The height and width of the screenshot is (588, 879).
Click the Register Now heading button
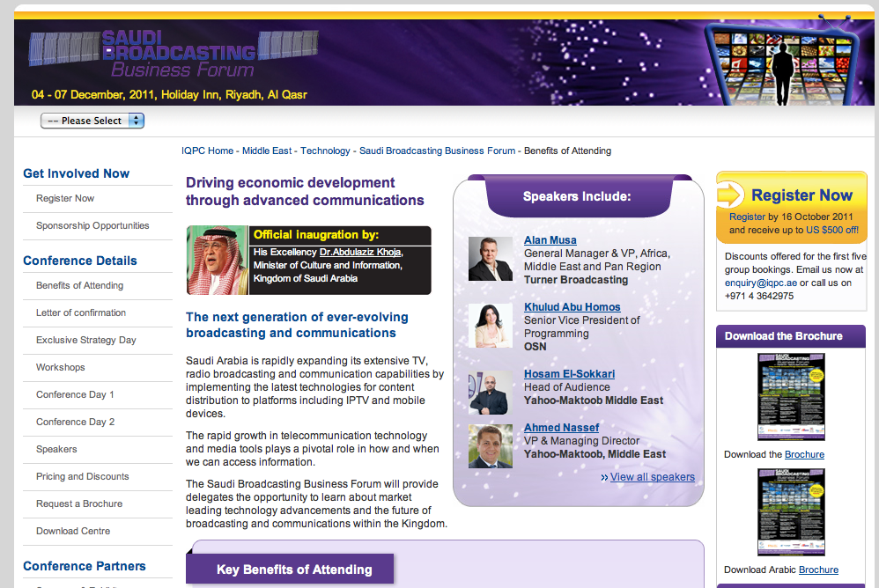801,195
